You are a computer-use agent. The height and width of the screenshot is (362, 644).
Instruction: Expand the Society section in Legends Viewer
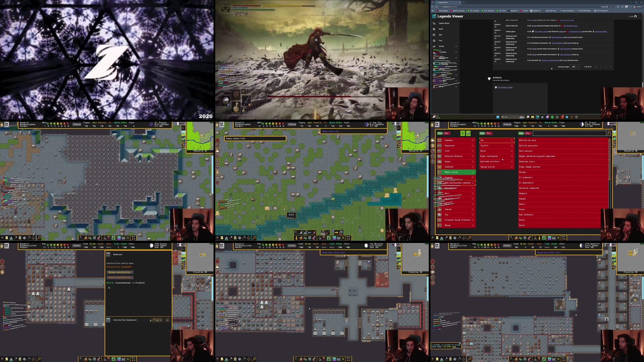point(456,46)
